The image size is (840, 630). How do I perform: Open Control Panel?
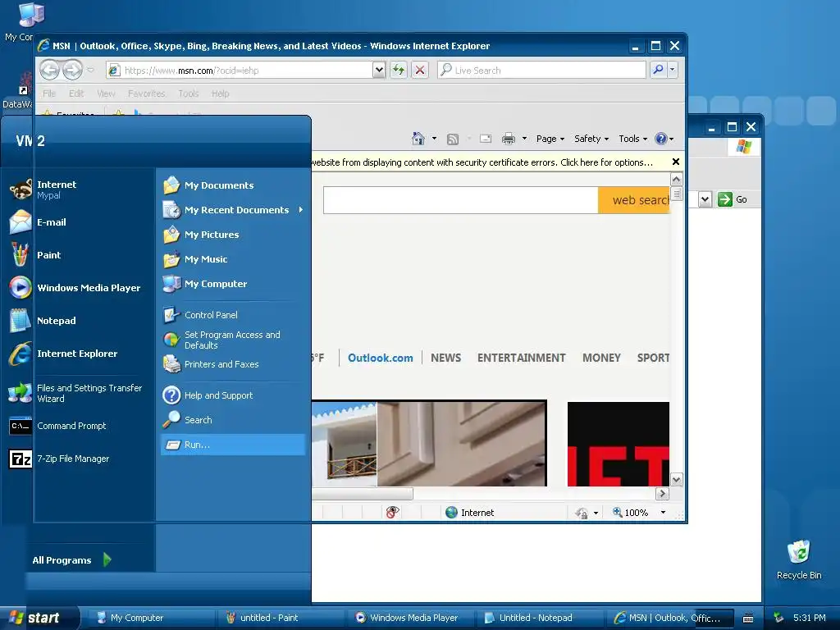coord(233,315)
